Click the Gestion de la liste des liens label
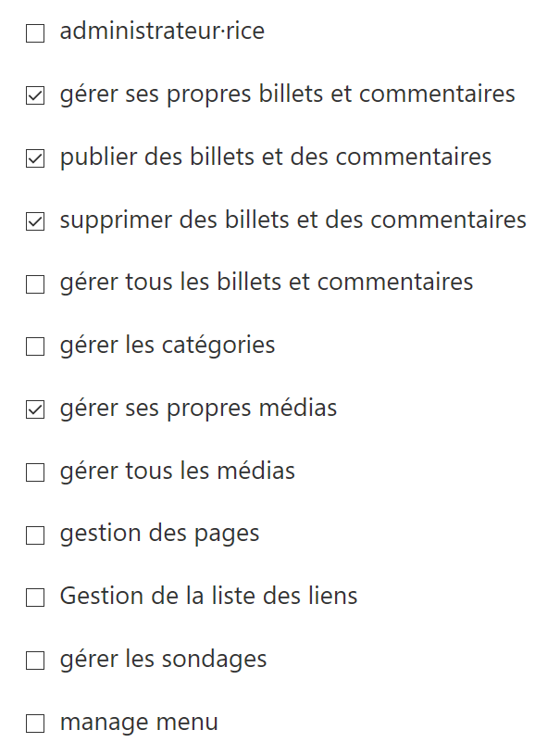 pos(208,596)
